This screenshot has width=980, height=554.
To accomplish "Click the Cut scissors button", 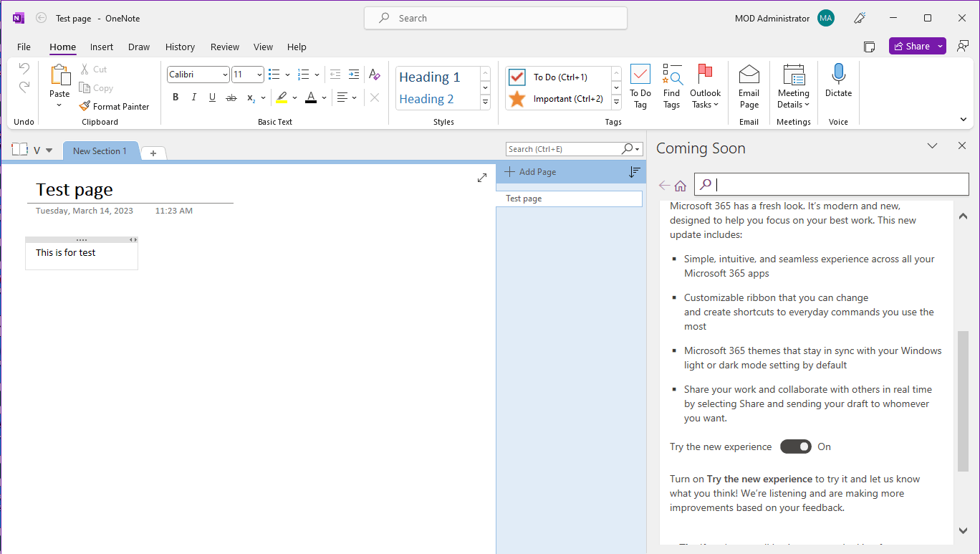I will pyautogui.click(x=94, y=70).
